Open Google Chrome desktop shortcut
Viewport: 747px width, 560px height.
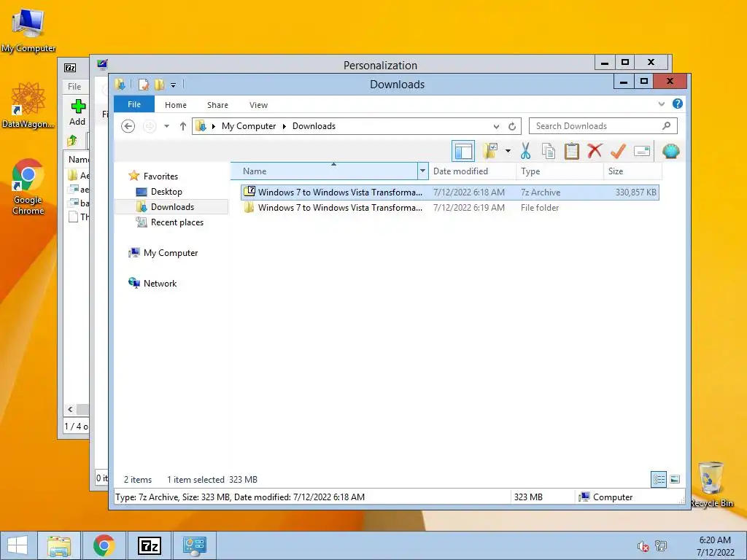tap(28, 187)
